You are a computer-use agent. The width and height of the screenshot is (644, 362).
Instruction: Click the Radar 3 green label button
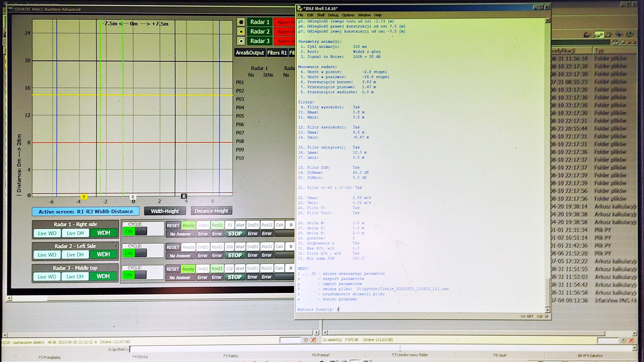click(260, 41)
